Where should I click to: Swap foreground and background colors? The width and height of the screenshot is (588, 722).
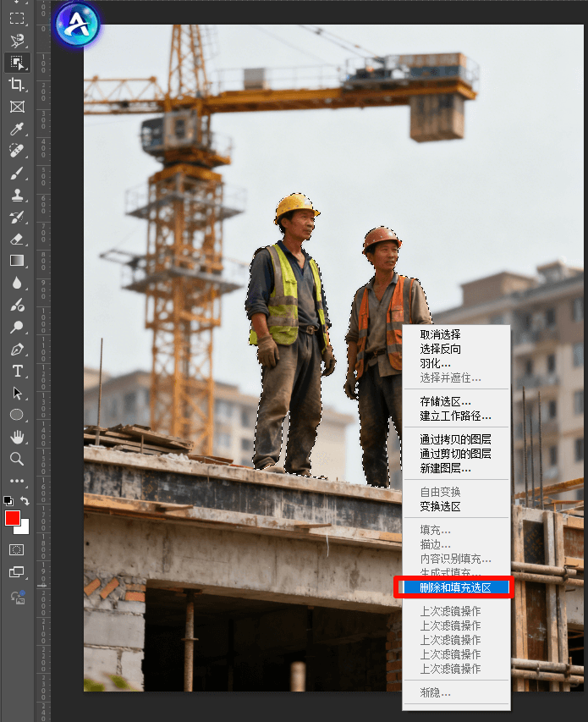pos(25,501)
